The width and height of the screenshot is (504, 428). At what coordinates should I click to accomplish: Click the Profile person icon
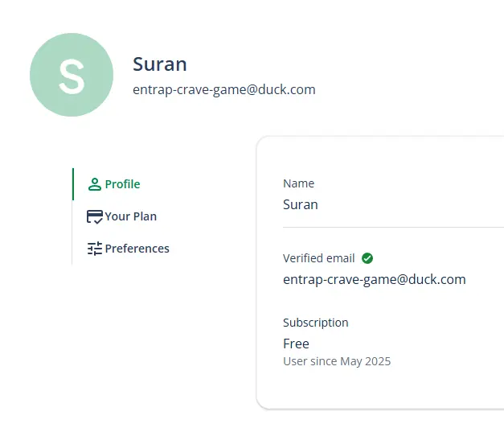(95, 184)
